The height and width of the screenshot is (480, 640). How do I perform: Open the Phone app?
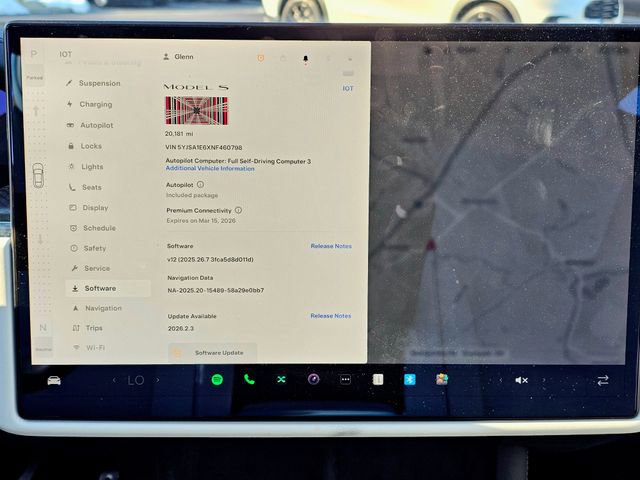click(249, 380)
